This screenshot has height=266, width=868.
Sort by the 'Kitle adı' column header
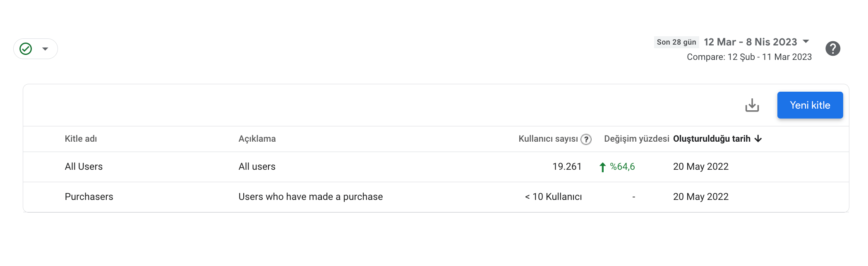[81, 139]
